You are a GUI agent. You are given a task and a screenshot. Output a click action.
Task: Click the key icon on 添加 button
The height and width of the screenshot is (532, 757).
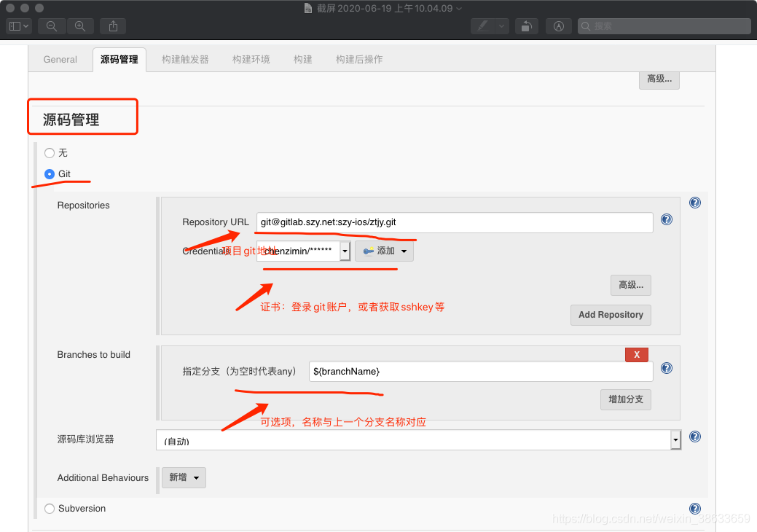tap(369, 251)
